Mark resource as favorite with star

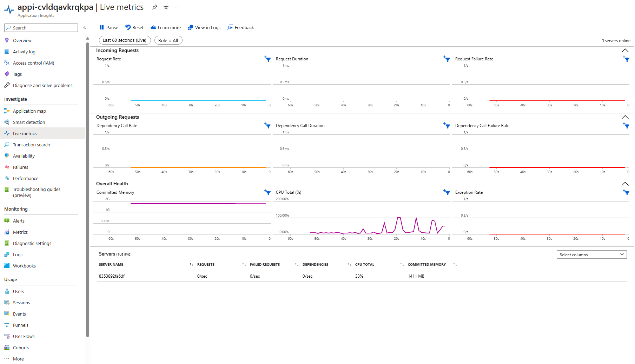[x=166, y=7]
